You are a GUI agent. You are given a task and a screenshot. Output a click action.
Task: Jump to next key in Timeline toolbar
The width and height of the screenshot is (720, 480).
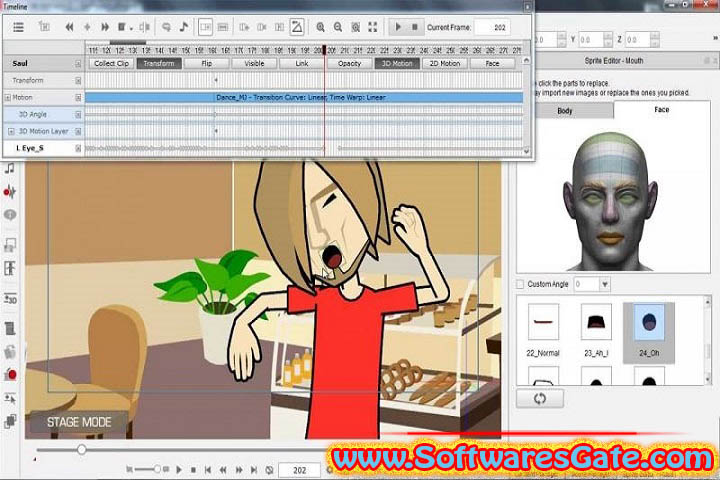(x=105, y=27)
